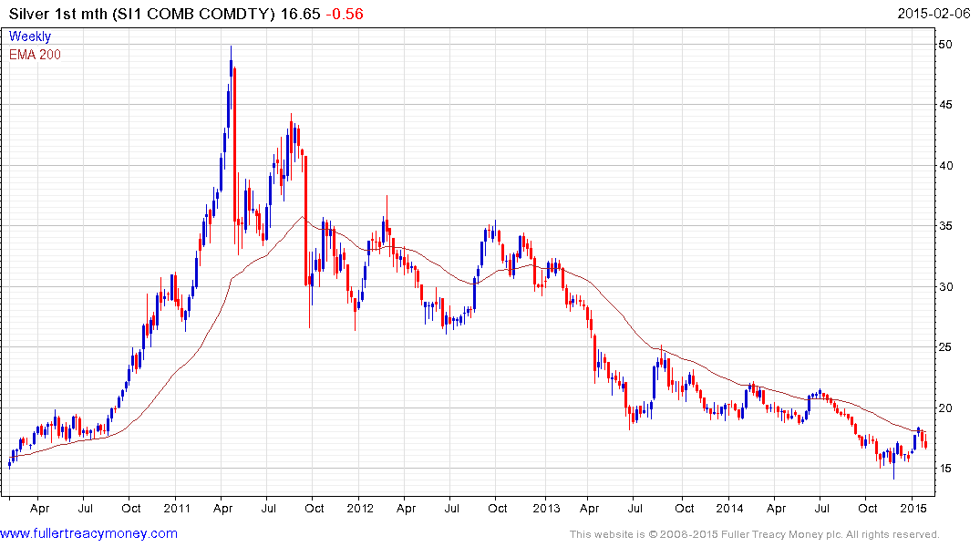Click the 30 price axis label

pyautogui.click(x=945, y=287)
